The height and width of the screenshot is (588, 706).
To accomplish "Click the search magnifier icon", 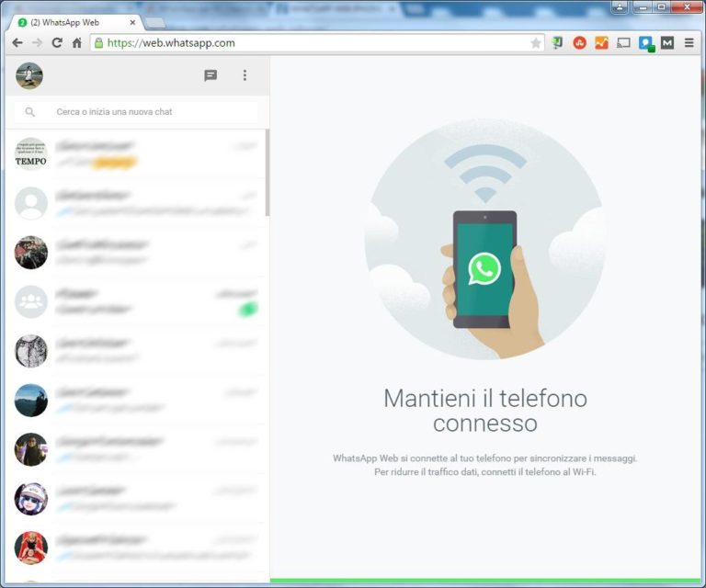I will coord(29,111).
